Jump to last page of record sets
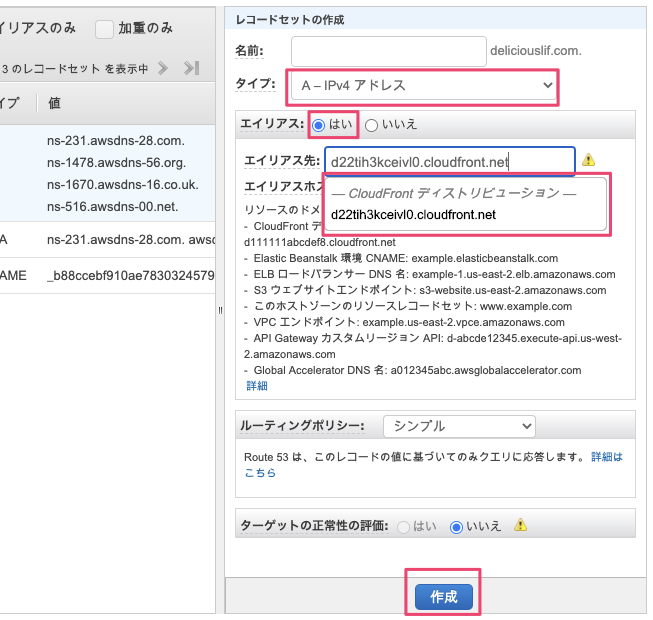 193,68
